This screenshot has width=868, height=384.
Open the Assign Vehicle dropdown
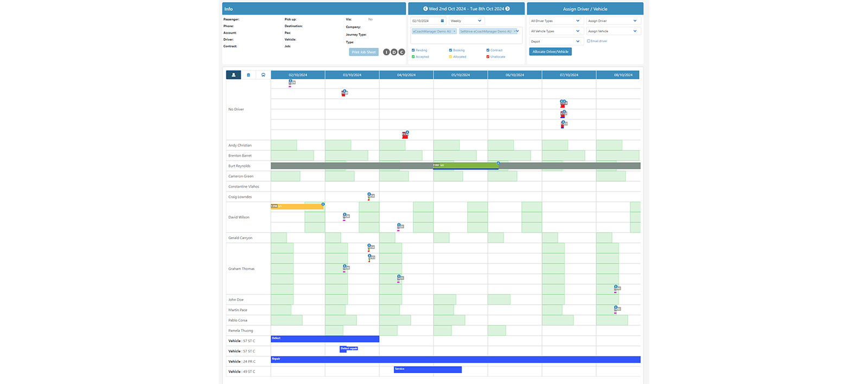(x=612, y=31)
